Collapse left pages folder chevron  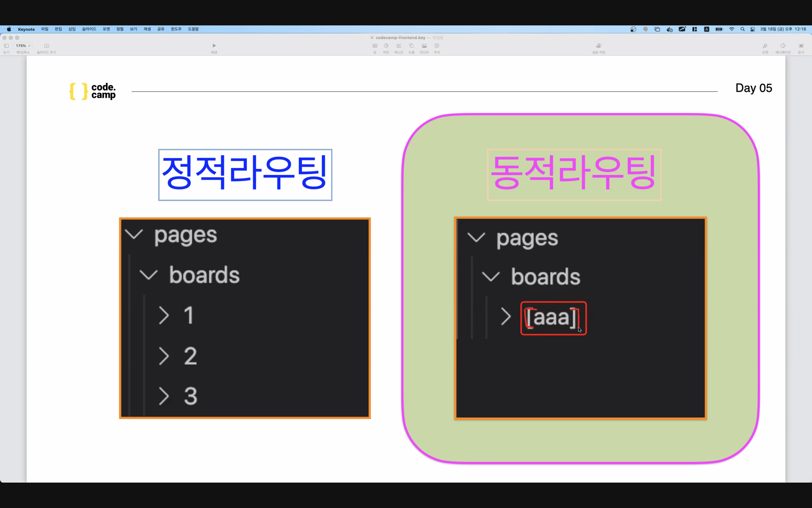tap(134, 234)
